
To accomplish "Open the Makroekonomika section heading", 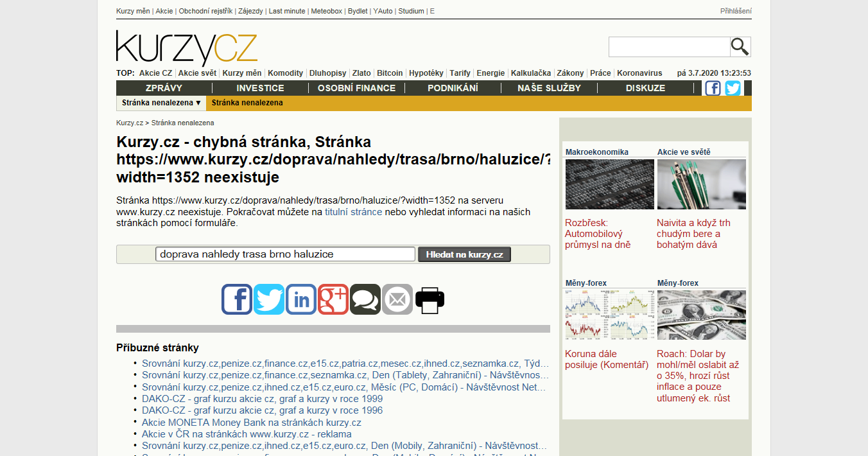I will (x=597, y=152).
